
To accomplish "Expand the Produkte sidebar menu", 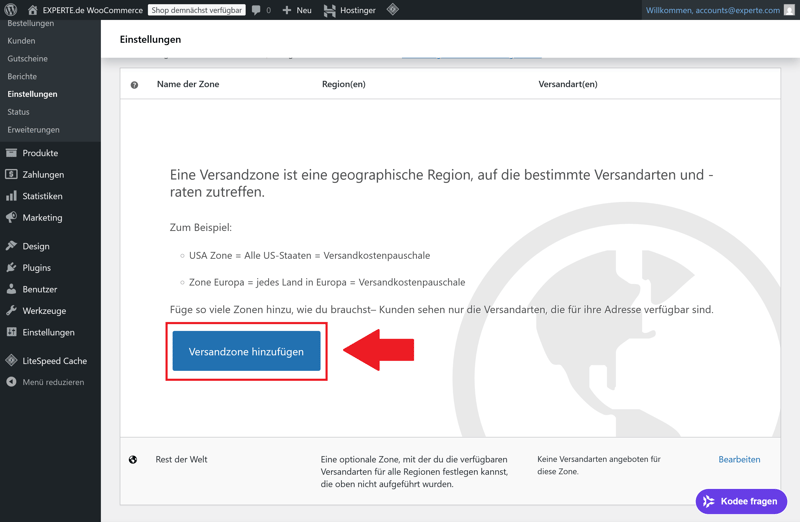I will [x=40, y=153].
